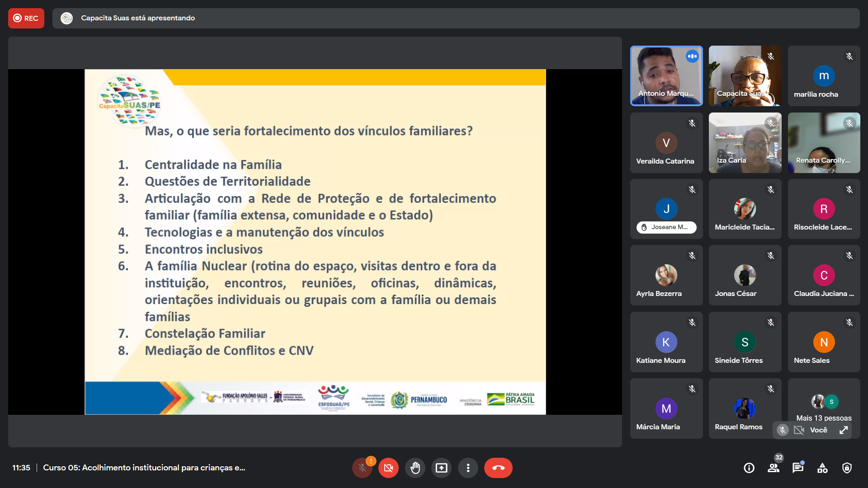Click Capacita Suas presenting banner
Image resolution: width=868 pixels, height=488 pixels.
click(138, 18)
